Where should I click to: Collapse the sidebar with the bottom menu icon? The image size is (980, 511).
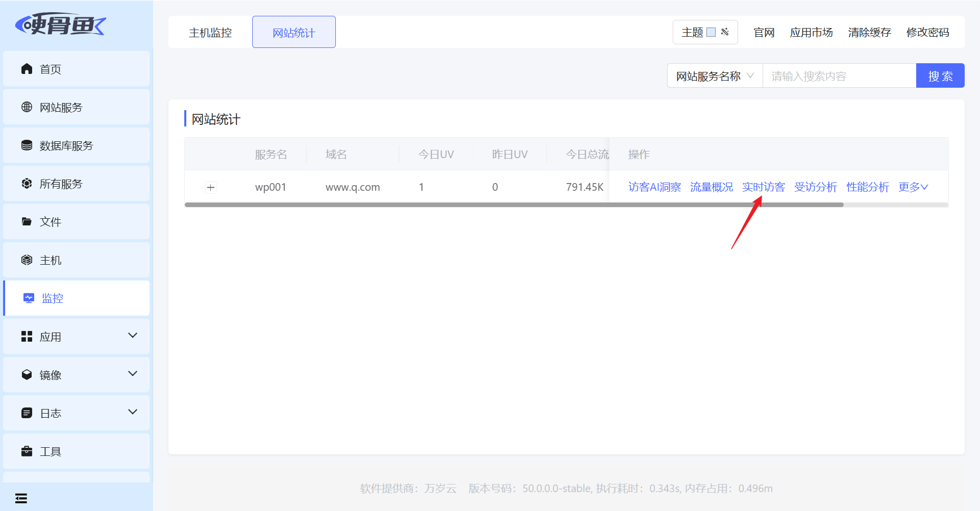point(21,498)
